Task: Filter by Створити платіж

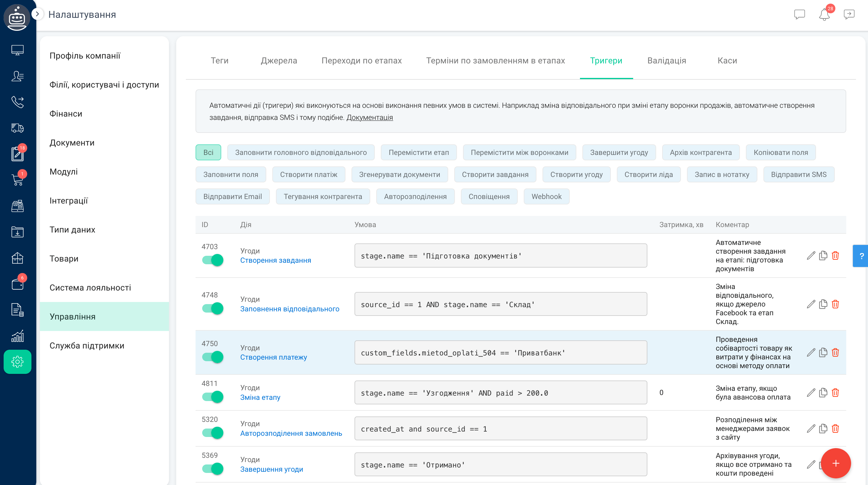Action: tap(309, 175)
